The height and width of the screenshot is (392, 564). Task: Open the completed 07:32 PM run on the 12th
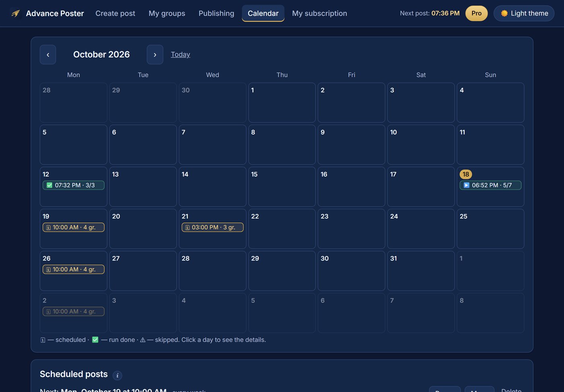click(x=73, y=185)
